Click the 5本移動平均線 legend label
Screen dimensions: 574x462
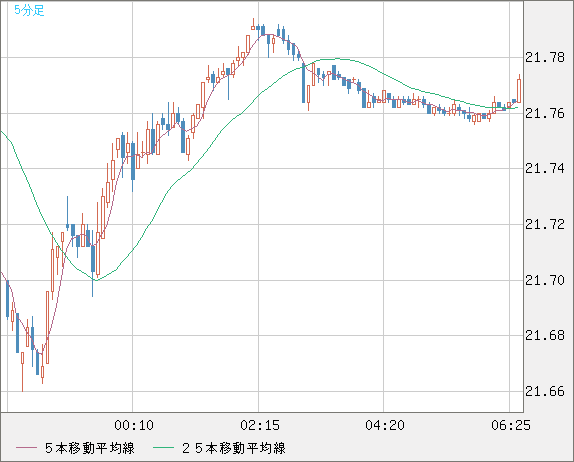[x=90, y=448]
